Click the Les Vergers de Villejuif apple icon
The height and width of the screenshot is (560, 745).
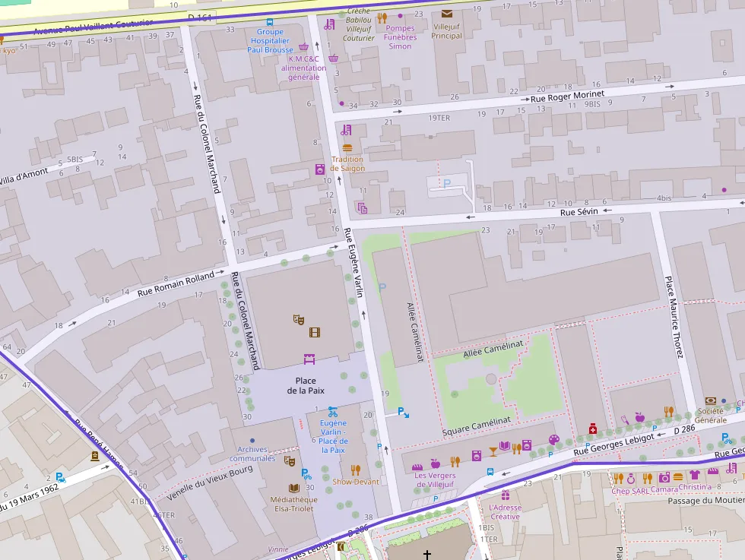point(435,464)
